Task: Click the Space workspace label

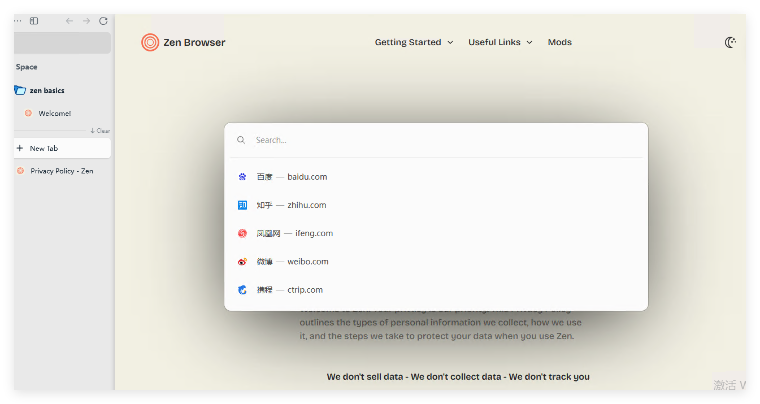Action: [x=26, y=67]
